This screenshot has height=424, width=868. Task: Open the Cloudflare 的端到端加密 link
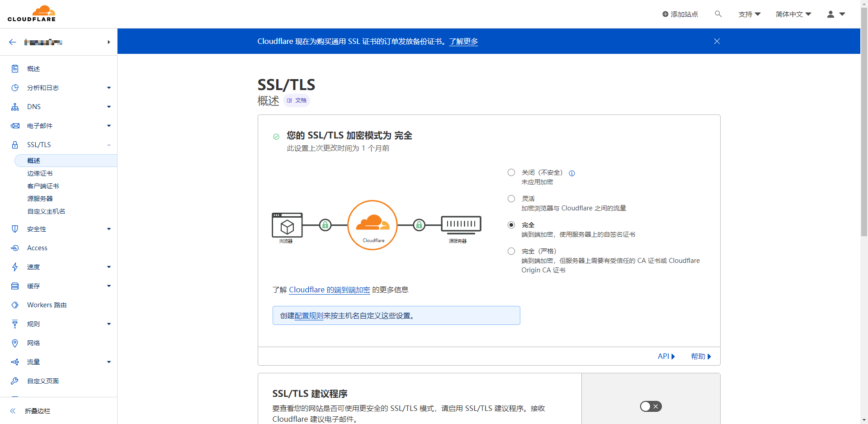[x=330, y=290]
